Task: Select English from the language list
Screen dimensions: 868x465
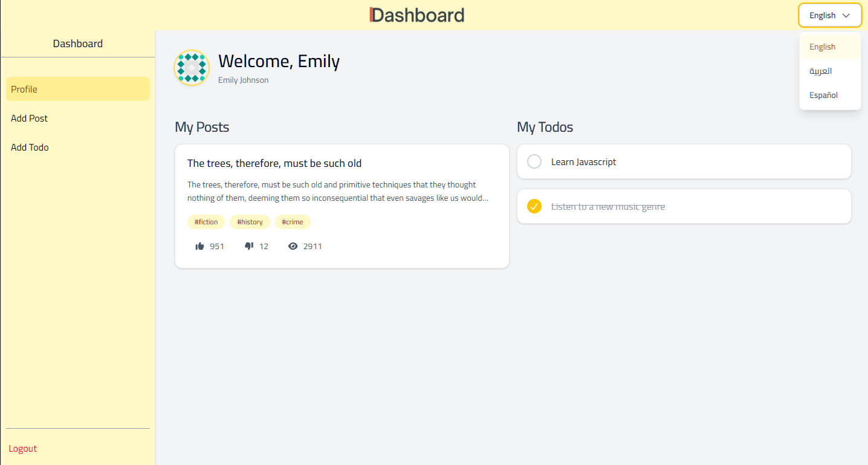Action: [830, 47]
